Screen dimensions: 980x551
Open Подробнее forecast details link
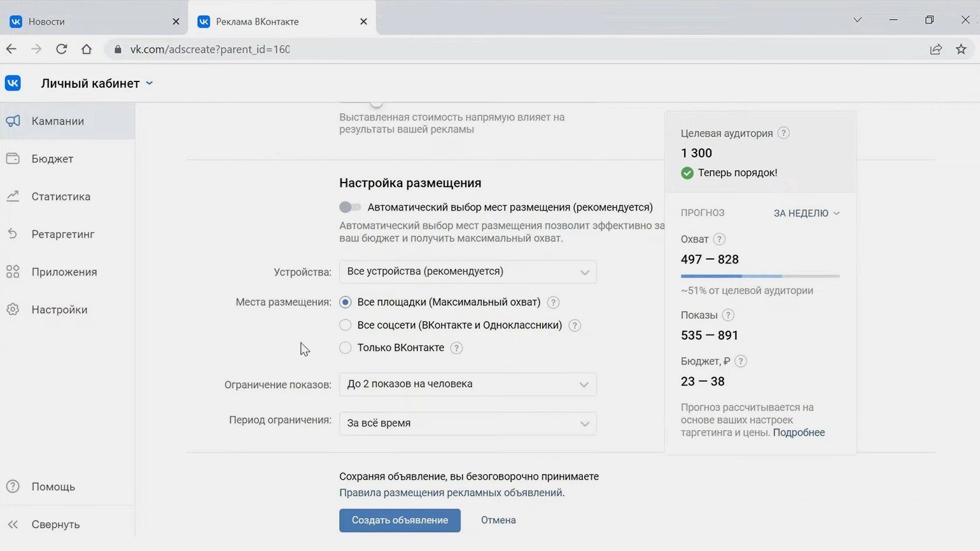tap(799, 432)
